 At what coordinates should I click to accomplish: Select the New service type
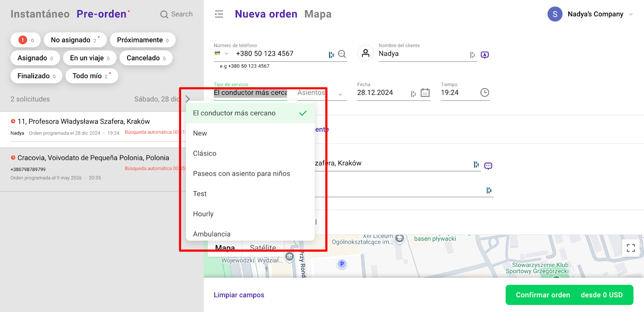(x=250, y=133)
